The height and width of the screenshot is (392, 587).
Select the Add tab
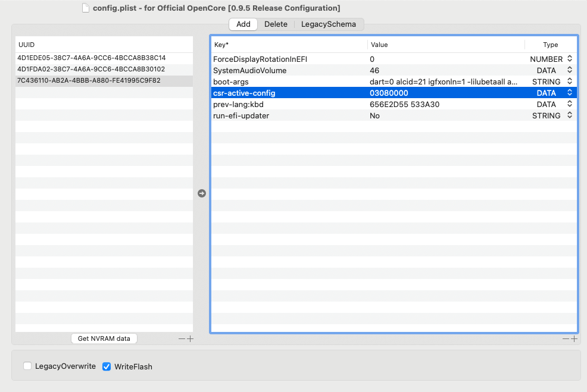pos(243,24)
